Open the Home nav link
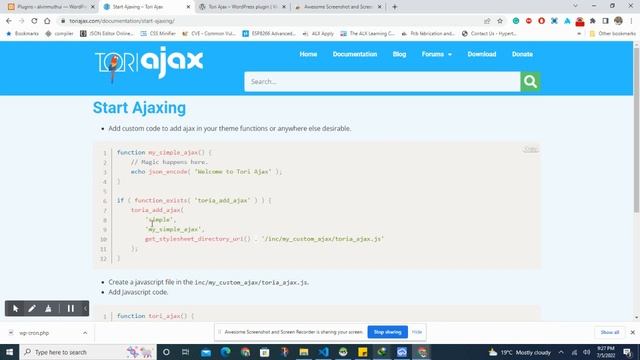Screen dimensions: 640x360 [x=308, y=54]
